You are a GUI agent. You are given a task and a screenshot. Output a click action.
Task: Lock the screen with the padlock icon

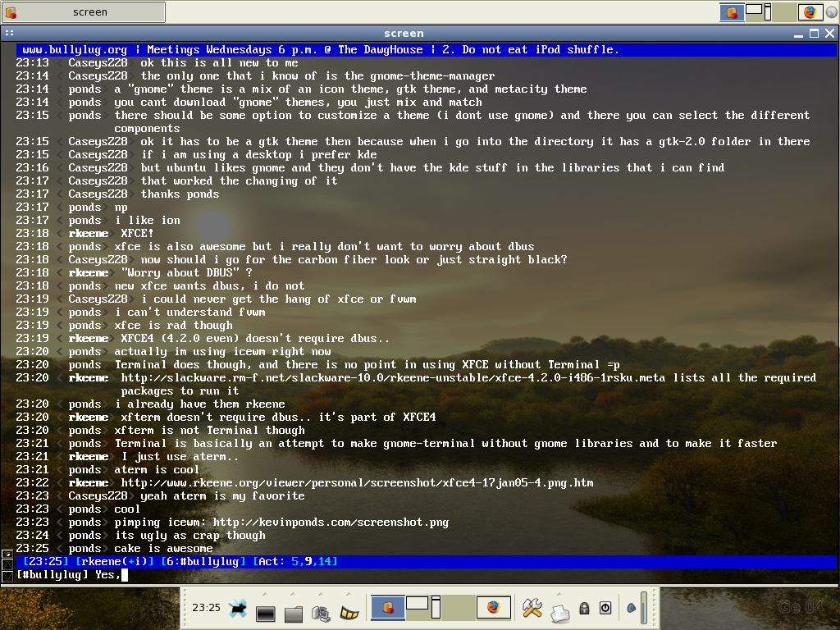pyautogui.click(x=584, y=608)
